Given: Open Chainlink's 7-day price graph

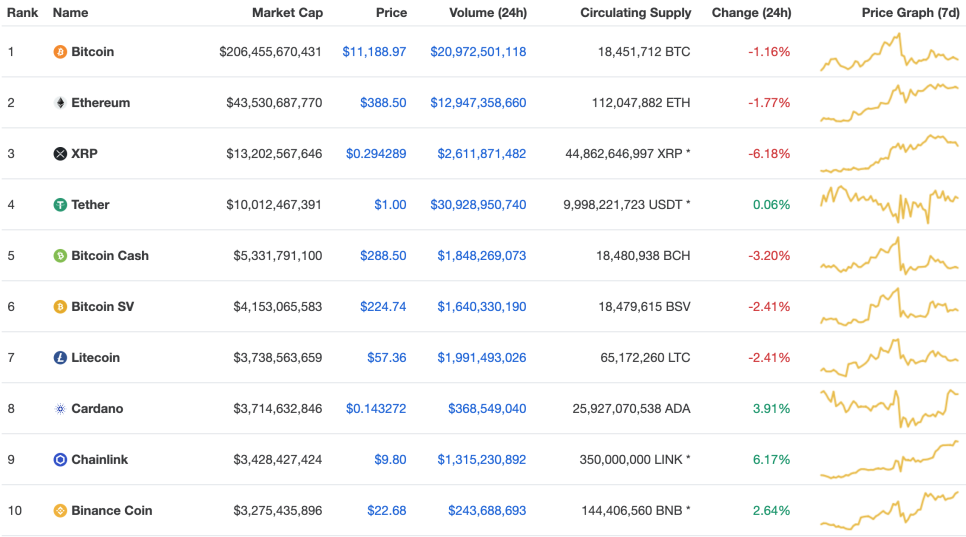Looking at the screenshot, I should coord(889,460).
